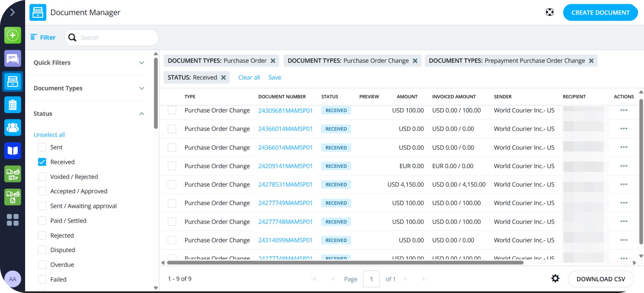Screen dimensions: 644x293
Task: Enable the Disputed status filter
Action: [x=42, y=250]
